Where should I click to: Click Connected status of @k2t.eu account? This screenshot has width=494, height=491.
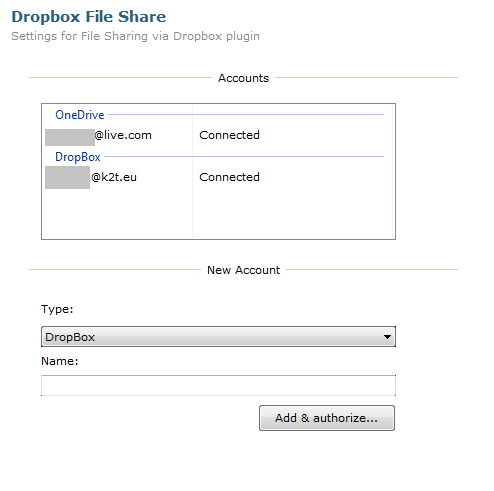[x=229, y=177]
